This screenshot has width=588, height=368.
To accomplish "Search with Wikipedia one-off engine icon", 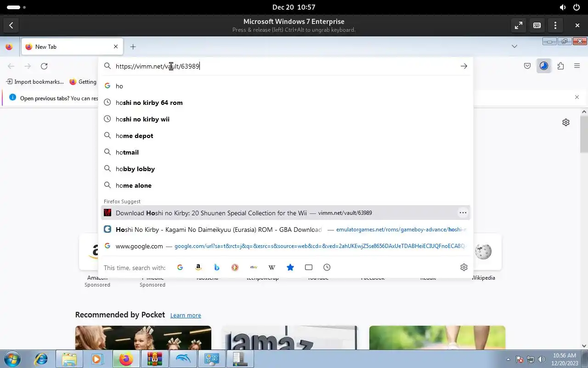I will [x=272, y=267].
